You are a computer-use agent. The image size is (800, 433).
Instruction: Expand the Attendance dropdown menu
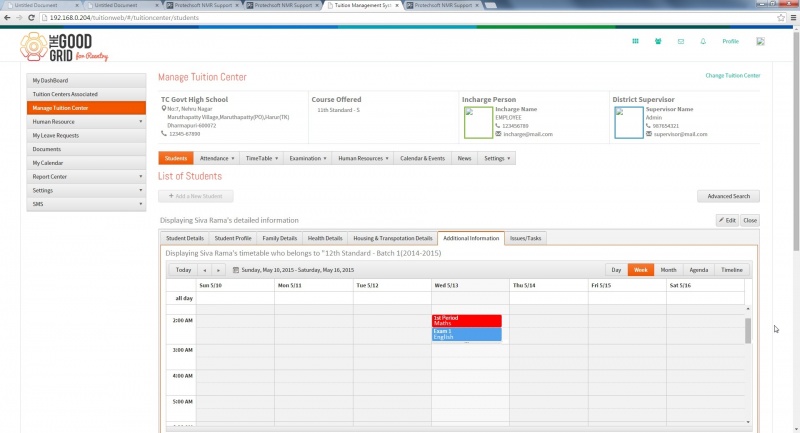217,158
